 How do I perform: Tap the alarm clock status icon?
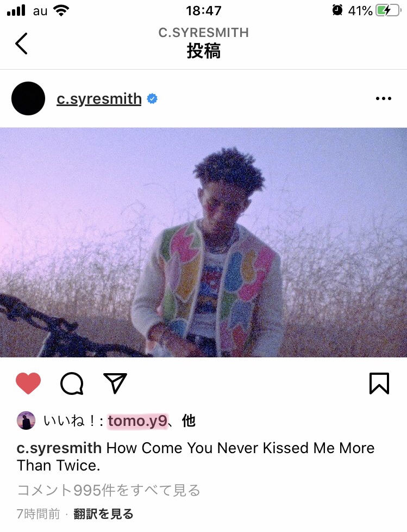pos(337,10)
